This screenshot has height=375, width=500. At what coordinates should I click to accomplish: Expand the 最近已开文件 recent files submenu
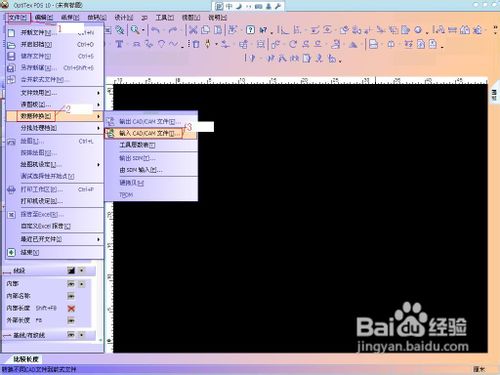(55, 239)
